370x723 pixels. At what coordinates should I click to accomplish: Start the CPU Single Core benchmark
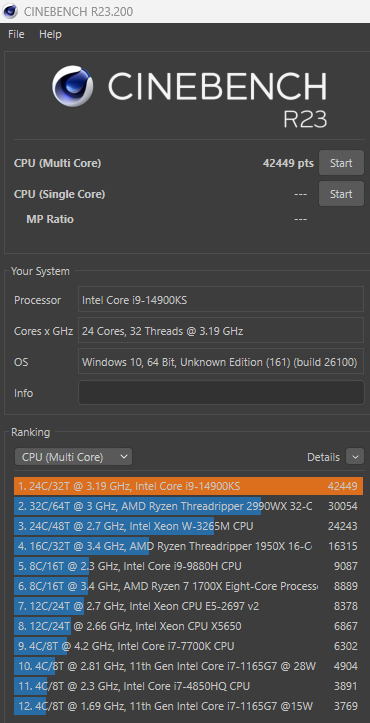(341, 194)
